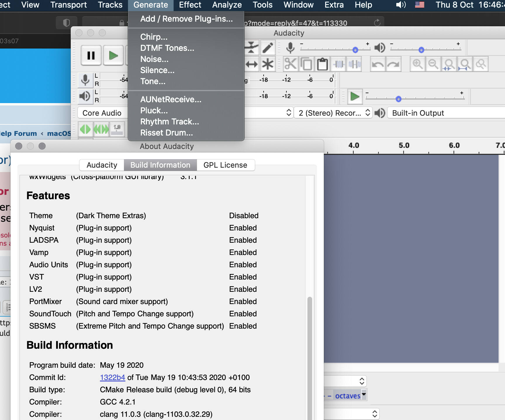Open the Transport menu
505x420 pixels.
click(x=69, y=5)
